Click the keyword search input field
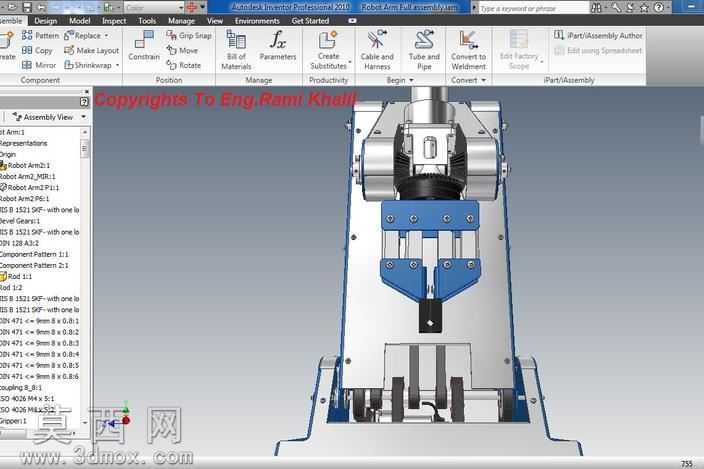Viewport: 704px width, 469px height. [x=533, y=8]
